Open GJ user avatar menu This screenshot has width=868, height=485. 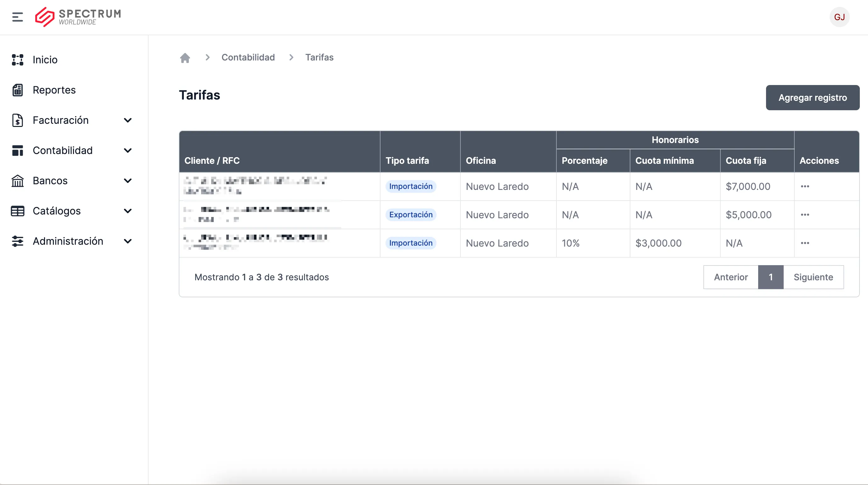pyautogui.click(x=839, y=17)
